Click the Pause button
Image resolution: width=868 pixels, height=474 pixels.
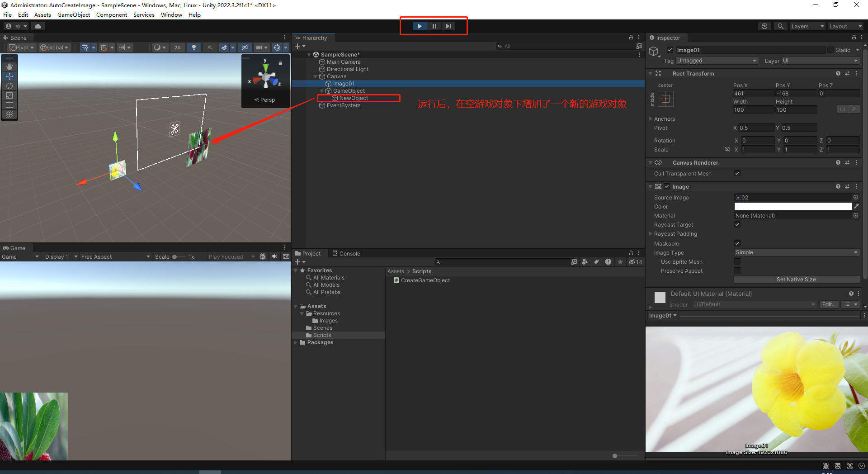pyautogui.click(x=434, y=26)
